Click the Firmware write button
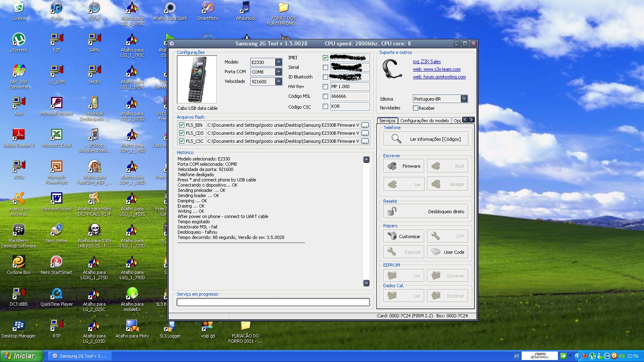 pos(404,166)
